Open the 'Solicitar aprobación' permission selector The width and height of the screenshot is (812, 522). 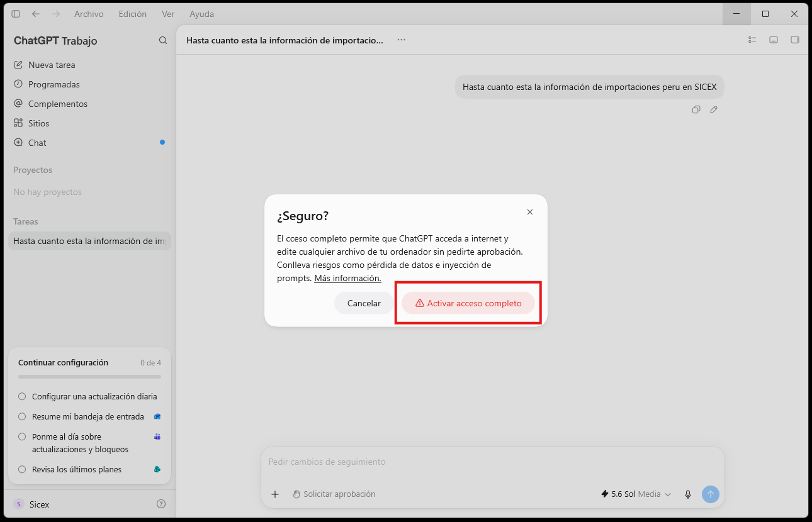334,494
